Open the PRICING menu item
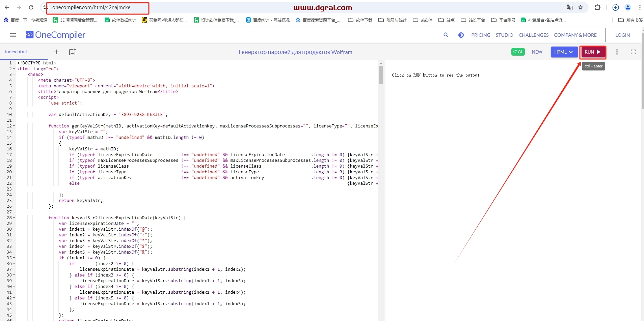The width and height of the screenshot is (644, 321). (481, 35)
